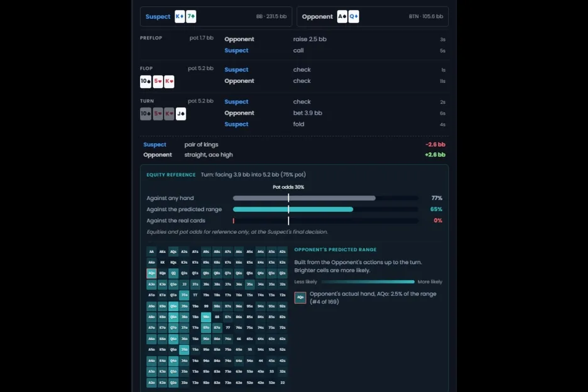Click the Suspect 'fold' turn action

pos(298,124)
